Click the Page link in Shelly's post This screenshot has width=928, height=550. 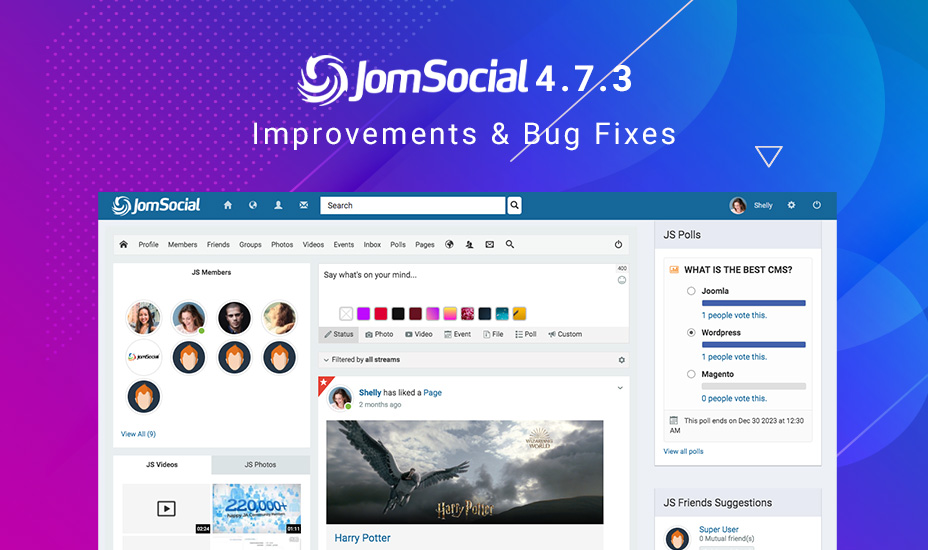pyautogui.click(x=433, y=393)
